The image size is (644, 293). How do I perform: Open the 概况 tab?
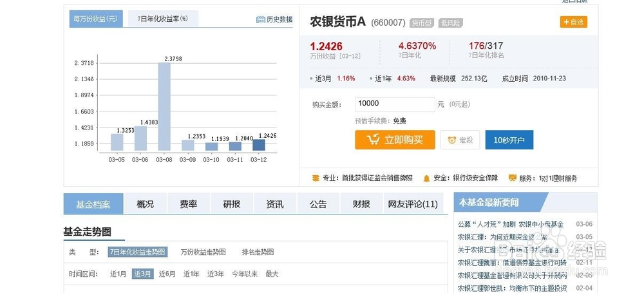pyautogui.click(x=145, y=204)
